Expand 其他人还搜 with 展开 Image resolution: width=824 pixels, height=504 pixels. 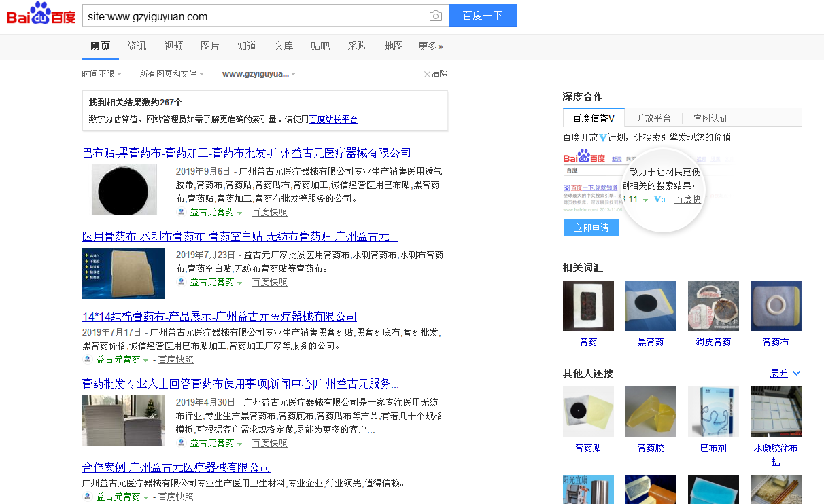click(x=785, y=373)
